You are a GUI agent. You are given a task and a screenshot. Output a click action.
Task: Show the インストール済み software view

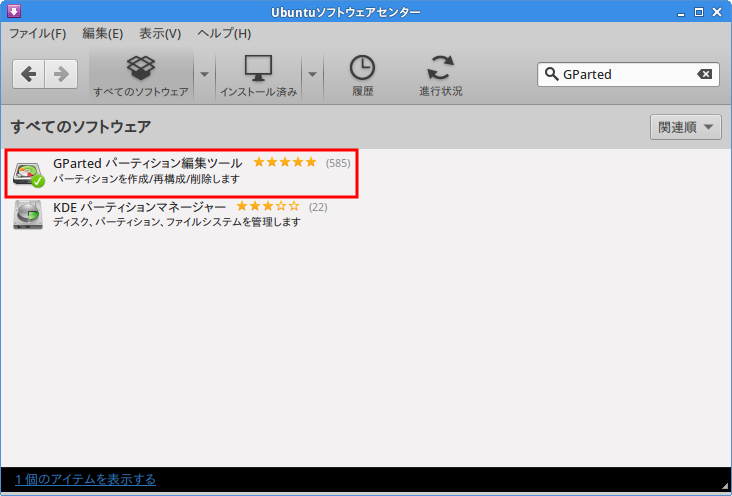258,76
